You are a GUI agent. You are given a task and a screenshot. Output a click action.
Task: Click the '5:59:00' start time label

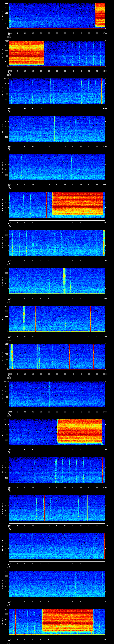(x=9, y=525)
